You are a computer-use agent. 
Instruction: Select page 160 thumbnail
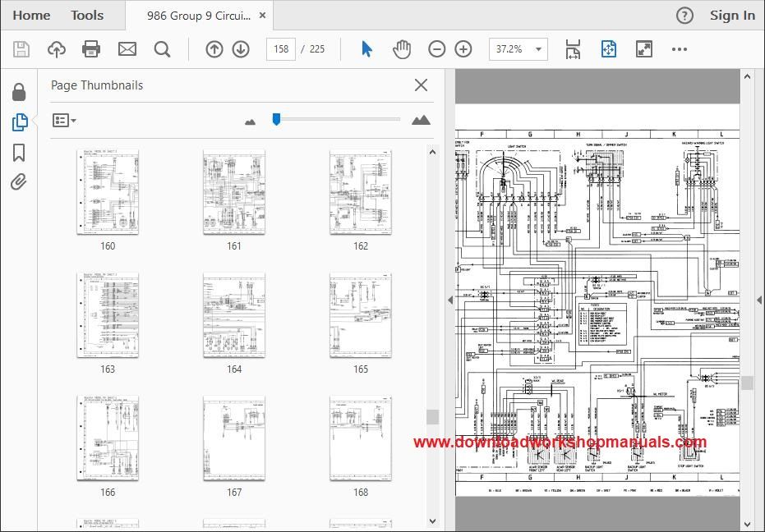click(x=108, y=191)
